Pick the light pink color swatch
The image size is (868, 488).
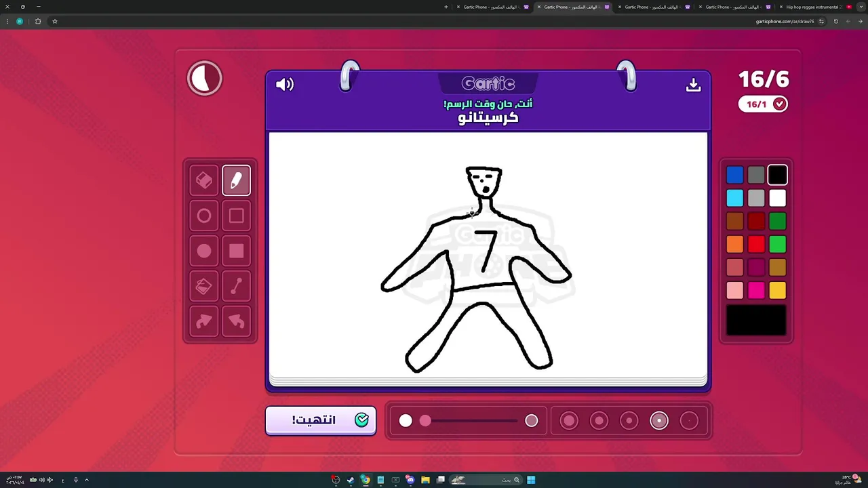(x=735, y=290)
